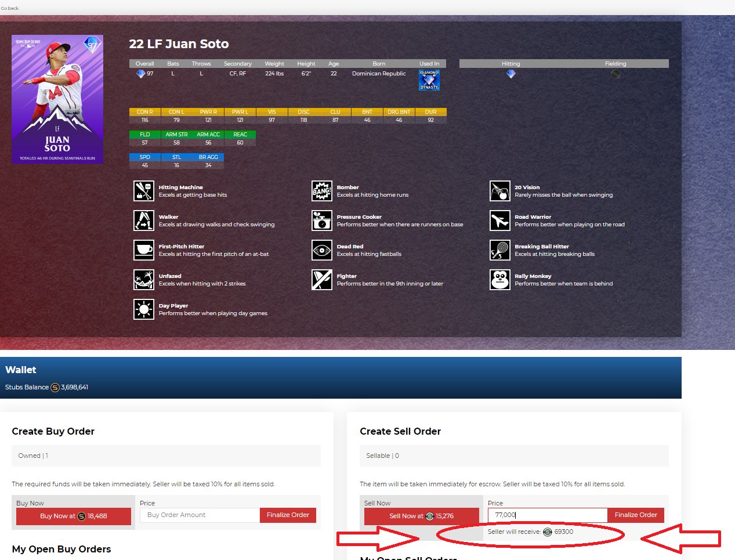The height and width of the screenshot is (560, 735).
Task: Click the STL attribute header
Action: pyautogui.click(x=176, y=157)
